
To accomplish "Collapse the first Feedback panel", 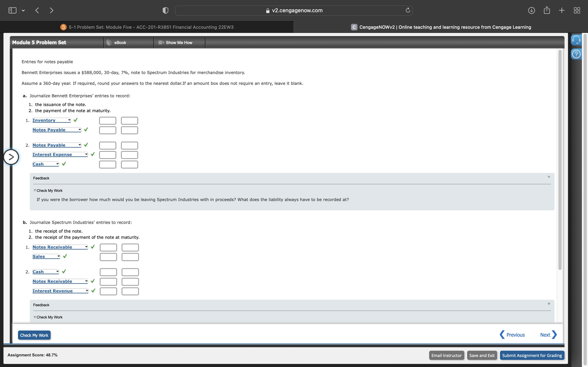I will point(549,177).
